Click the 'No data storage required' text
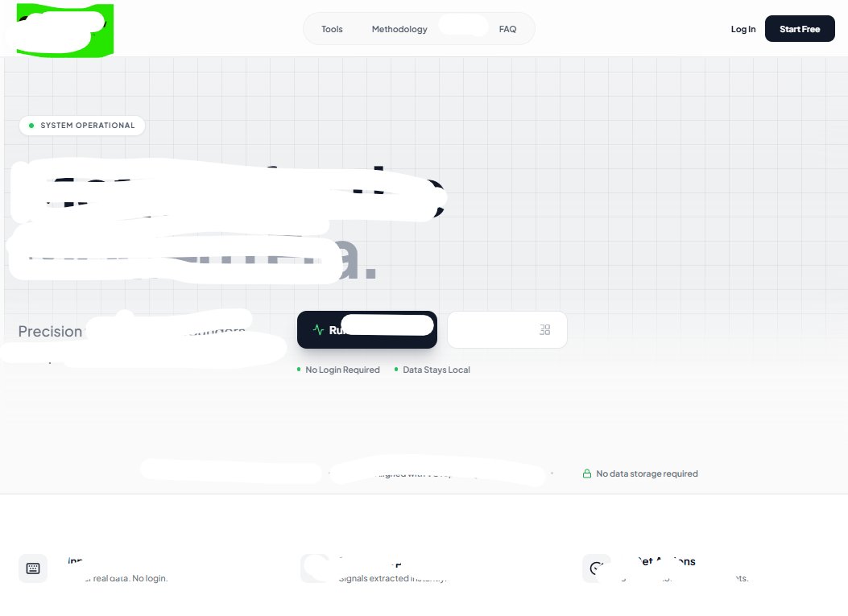Screen dimensions: 848x616 click(x=647, y=473)
